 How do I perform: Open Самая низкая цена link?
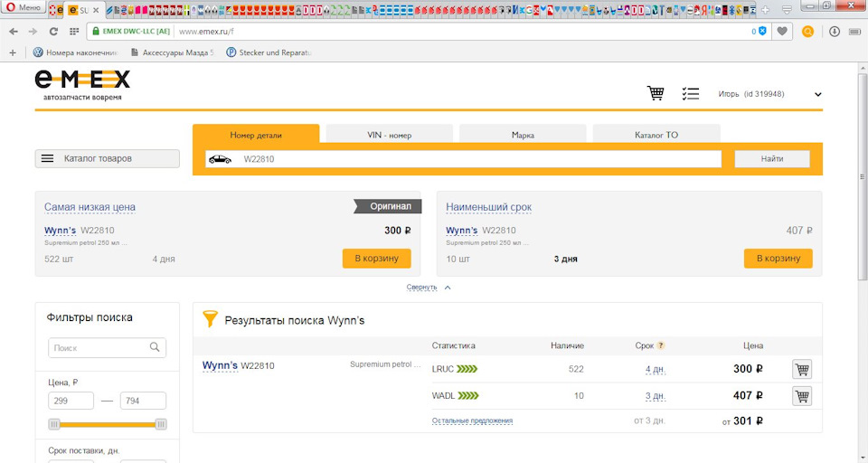click(x=90, y=206)
